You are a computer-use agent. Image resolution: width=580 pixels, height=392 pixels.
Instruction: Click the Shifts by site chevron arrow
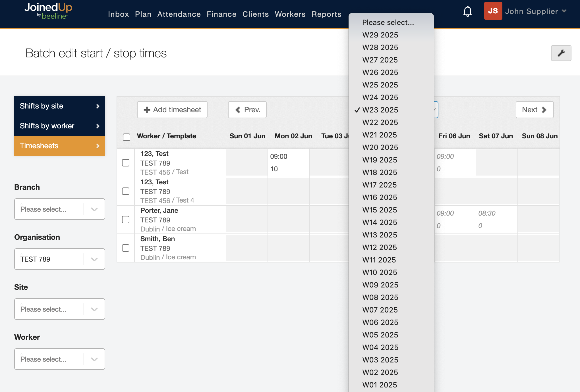[x=98, y=106]
